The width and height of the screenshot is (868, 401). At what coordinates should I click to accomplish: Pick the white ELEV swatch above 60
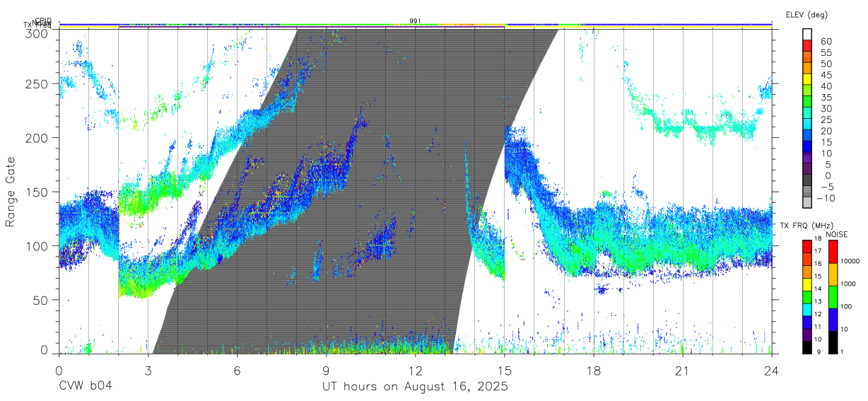pyautogui.click(x=808, y=35)
